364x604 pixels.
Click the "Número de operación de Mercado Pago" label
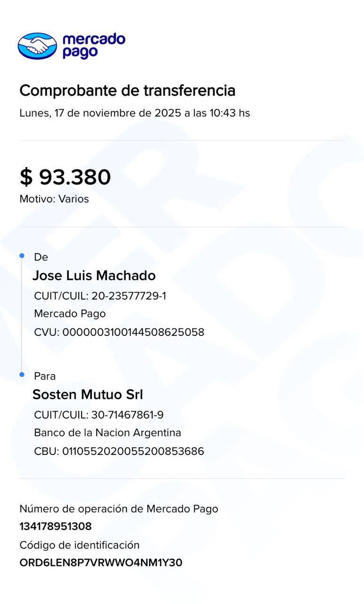pyautogui.click(x=119, y=509)
